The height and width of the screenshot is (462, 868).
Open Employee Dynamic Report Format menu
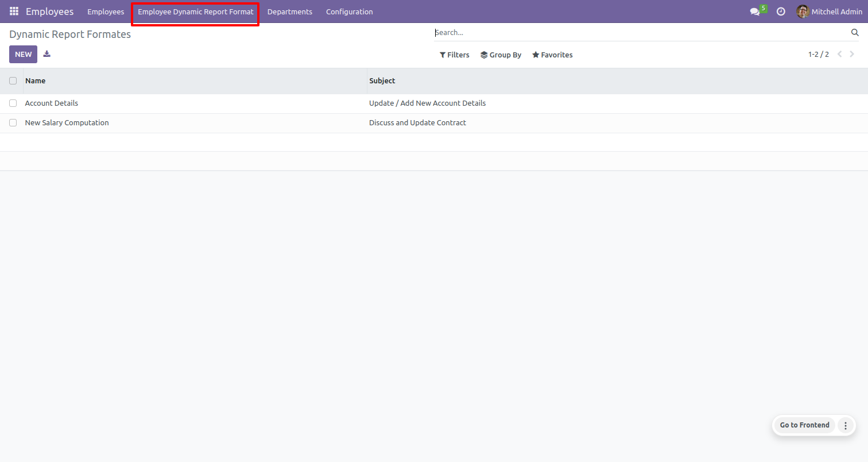195,11
